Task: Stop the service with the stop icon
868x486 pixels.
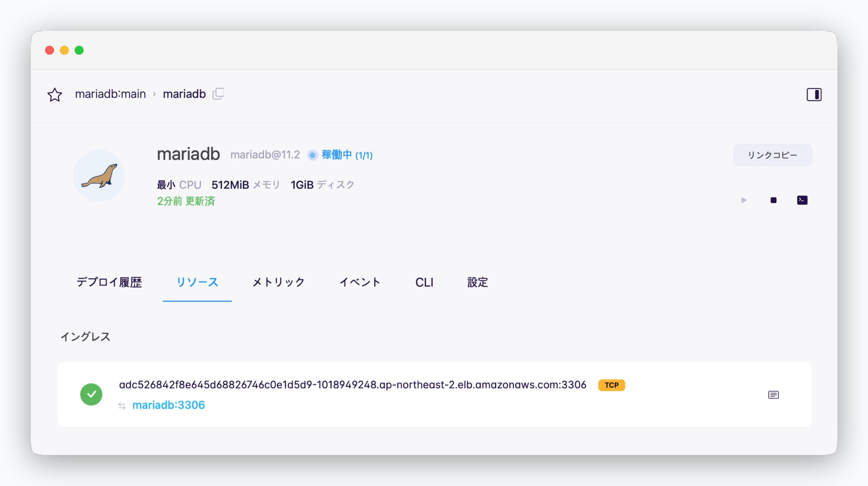Action: click(773, 200)
